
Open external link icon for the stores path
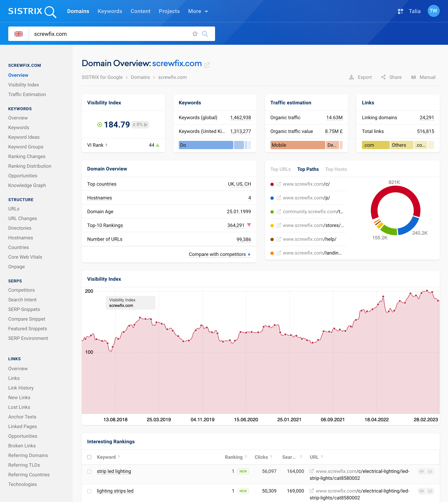[279, 225]
